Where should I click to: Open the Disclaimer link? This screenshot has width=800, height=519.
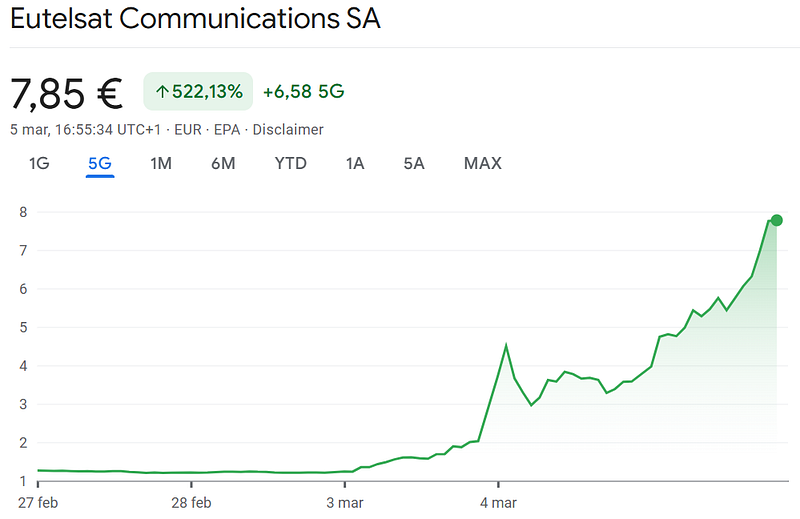(x=288, y=130)
